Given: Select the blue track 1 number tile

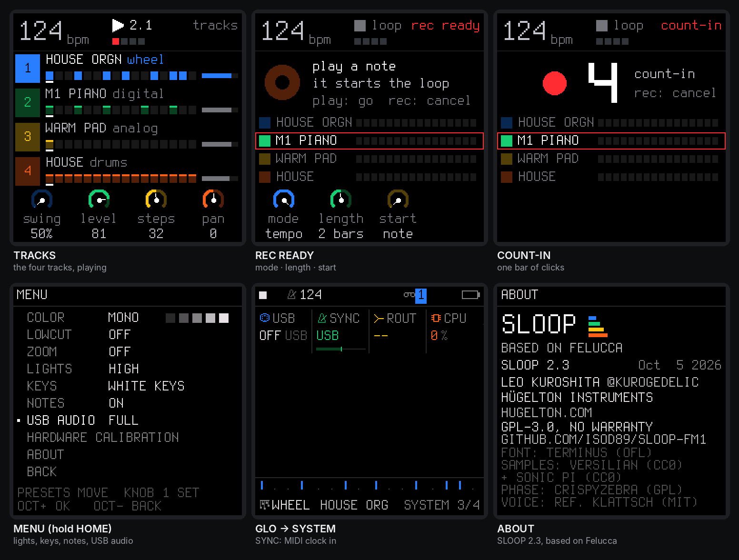Looking at the screenshot, I should [28, 69].
